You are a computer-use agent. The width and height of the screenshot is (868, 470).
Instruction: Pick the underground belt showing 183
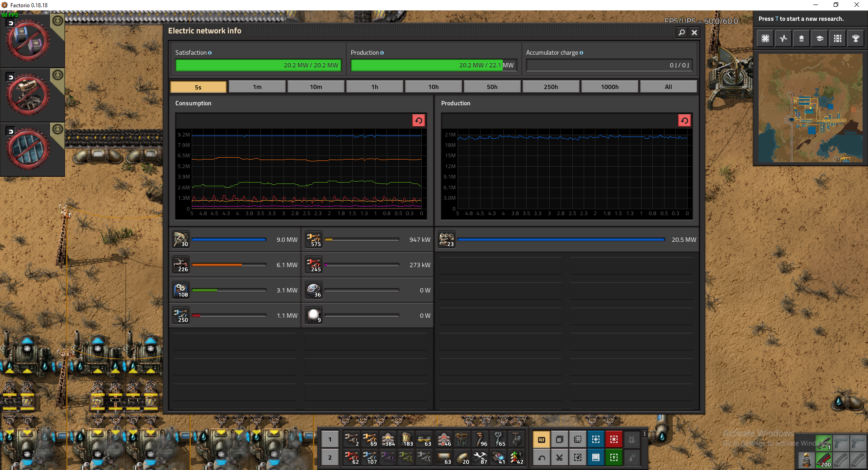(x=406, y=439)
